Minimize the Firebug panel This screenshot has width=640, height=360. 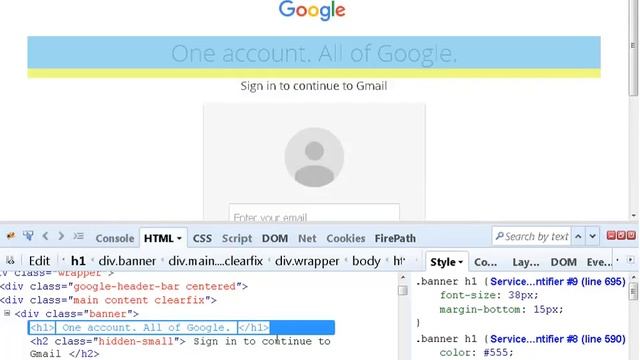point(611,235)
